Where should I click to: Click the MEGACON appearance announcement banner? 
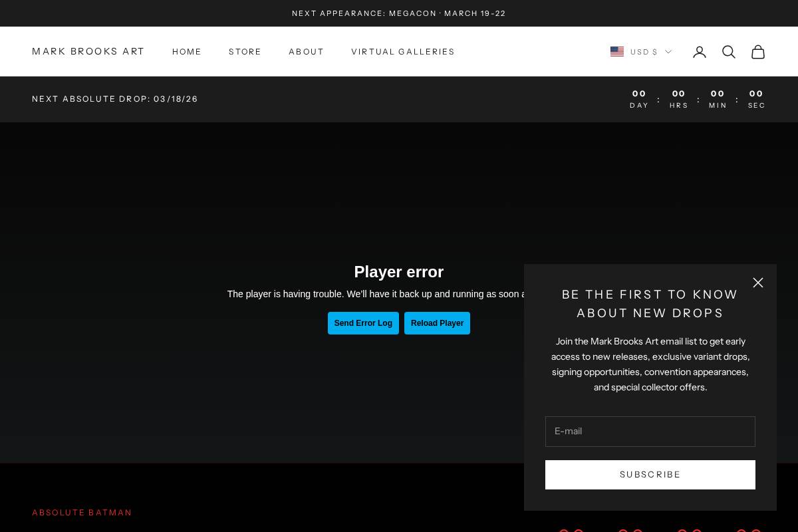(399, 13)
